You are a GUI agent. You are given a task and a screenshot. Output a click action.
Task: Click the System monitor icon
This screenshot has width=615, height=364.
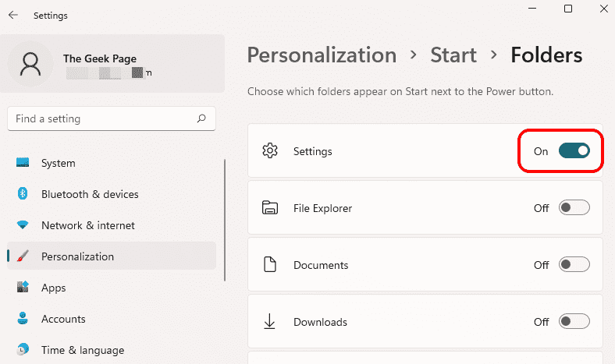(23, 163)
